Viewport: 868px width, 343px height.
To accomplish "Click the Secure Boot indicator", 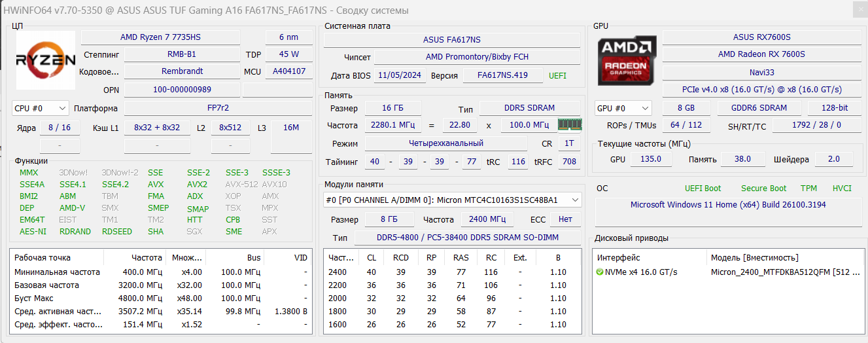I will 764,189.
